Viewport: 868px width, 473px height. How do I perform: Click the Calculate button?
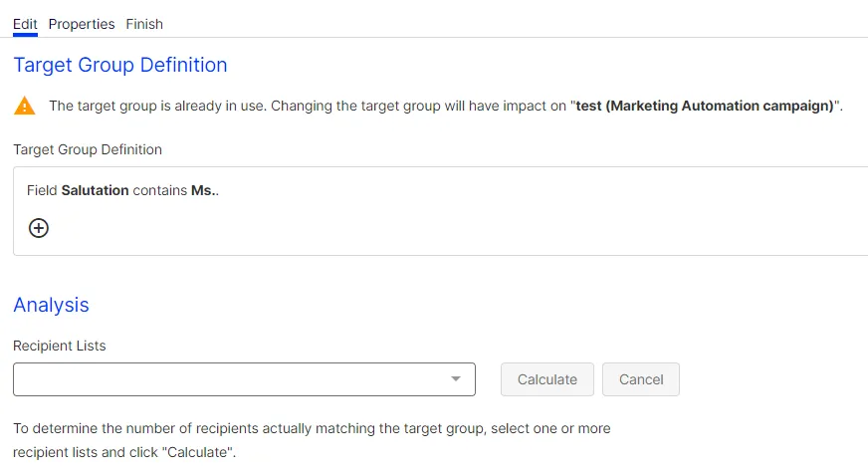pyautogui.click(x=546, y=379)
